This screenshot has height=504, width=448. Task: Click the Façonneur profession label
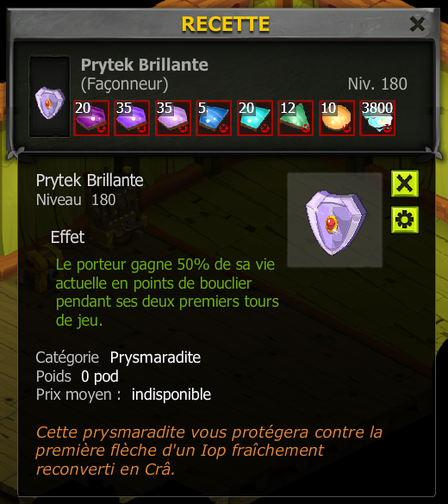(124, 84)
